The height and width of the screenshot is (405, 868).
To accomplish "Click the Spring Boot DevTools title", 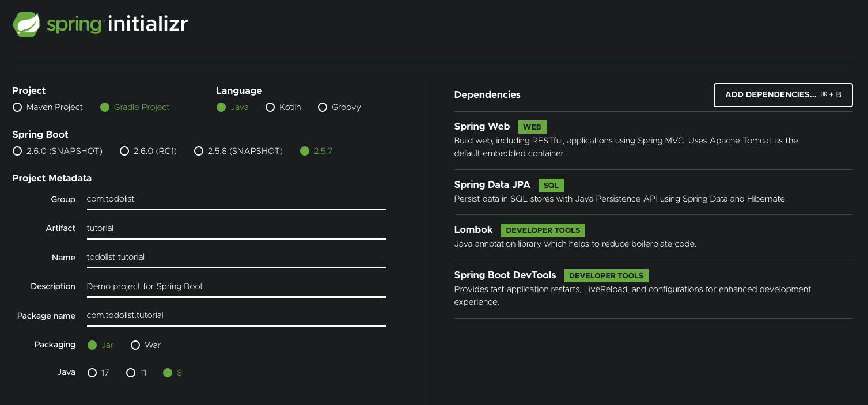I will 505,275.
